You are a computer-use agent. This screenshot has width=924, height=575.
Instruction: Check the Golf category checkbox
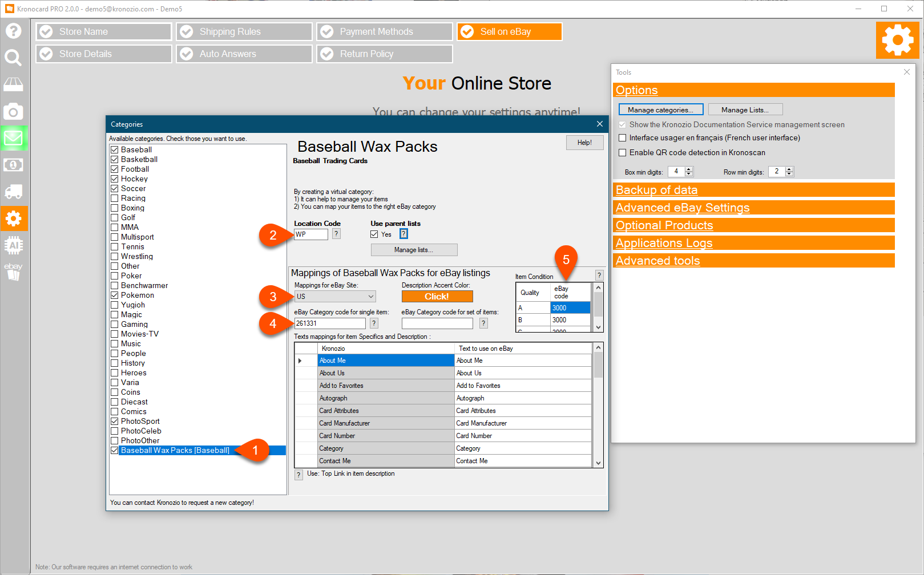pyautogui.click(x=114, y=217)
